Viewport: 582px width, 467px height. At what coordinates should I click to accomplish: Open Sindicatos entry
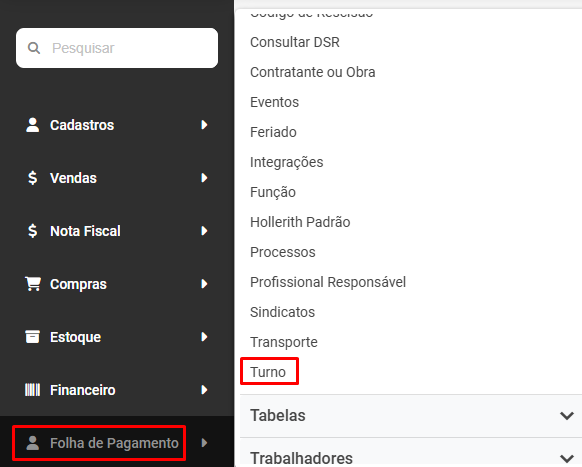282,312
